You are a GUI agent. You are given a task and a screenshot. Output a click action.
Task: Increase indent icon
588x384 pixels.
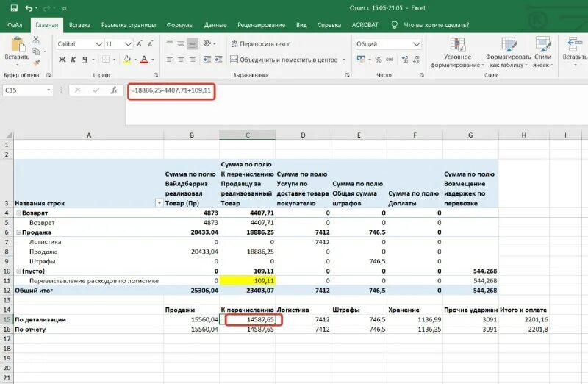pos(218,60)
